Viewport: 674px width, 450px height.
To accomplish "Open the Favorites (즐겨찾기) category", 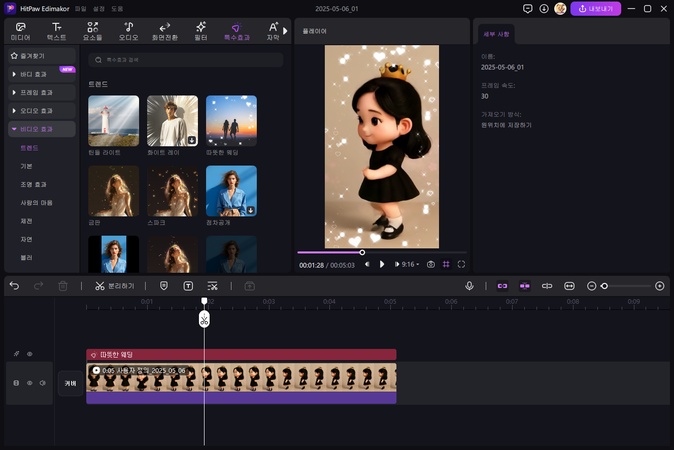I will pyautogui.click(x=42, y=56).
